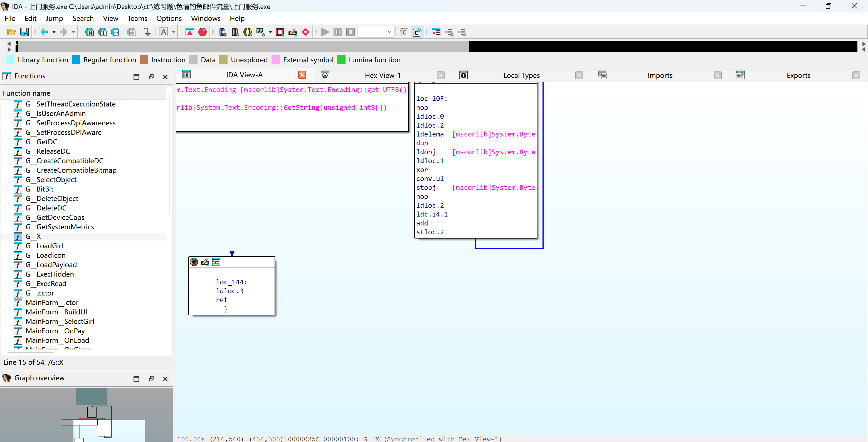Open the Windows menu
This screenshot has width=868, height=442.
[x=206, y=18]
